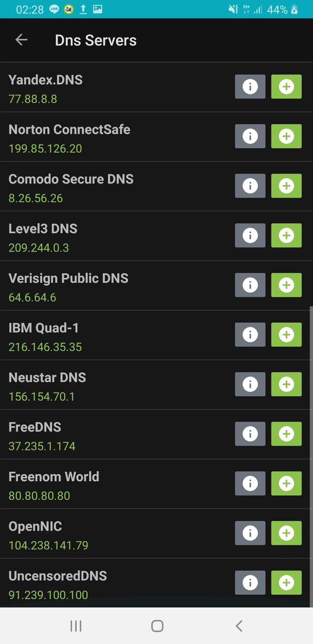The image size is (313, 644).
Task: Add Norton ConnectSafe server
Action: pos(286,136)
